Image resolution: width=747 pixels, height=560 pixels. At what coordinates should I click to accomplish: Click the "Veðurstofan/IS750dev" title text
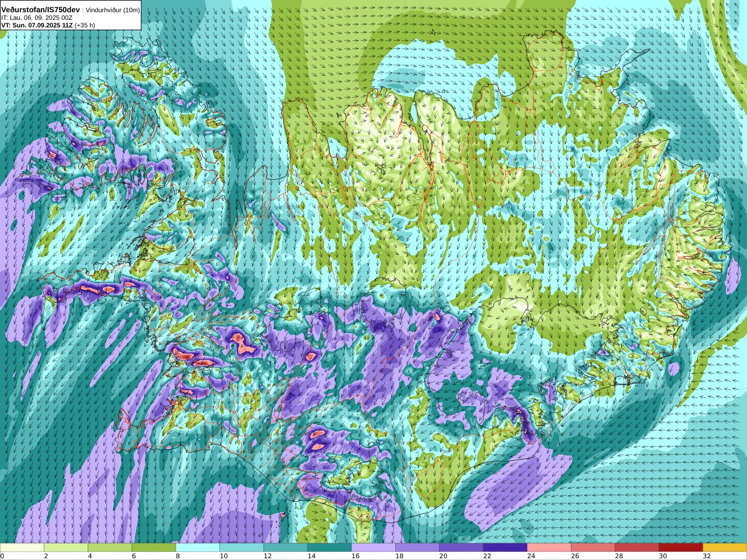pos(41,10)
